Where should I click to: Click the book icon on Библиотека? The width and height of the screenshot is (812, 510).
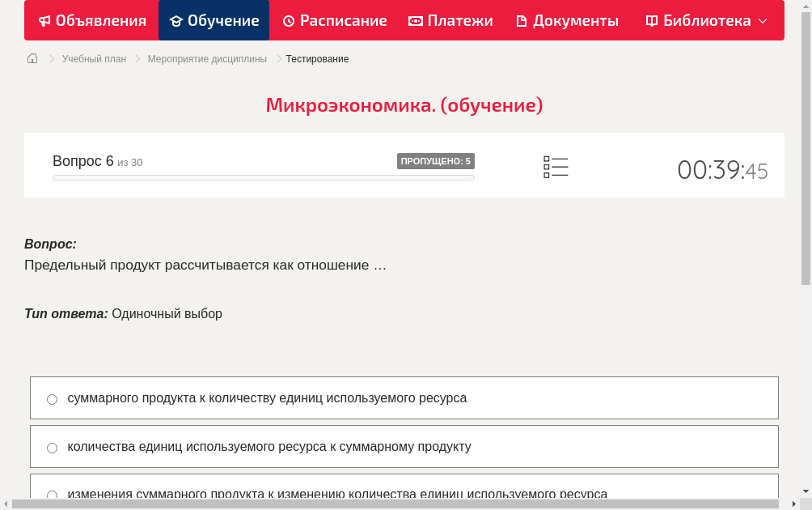(x=650, y=20)
